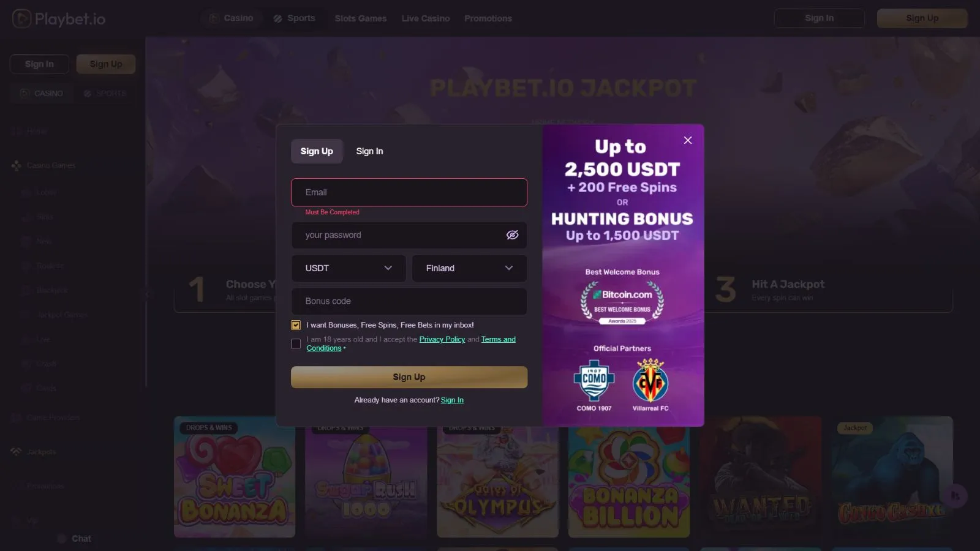Screen dimensions: 980x551
Task: Focus the Email input field
Action: click(x=409, y=192)
